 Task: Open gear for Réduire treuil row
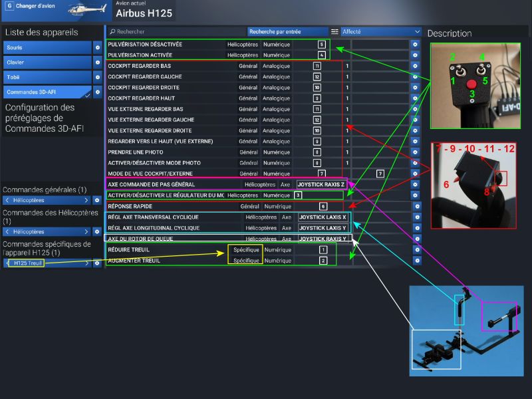pos(417,250)
